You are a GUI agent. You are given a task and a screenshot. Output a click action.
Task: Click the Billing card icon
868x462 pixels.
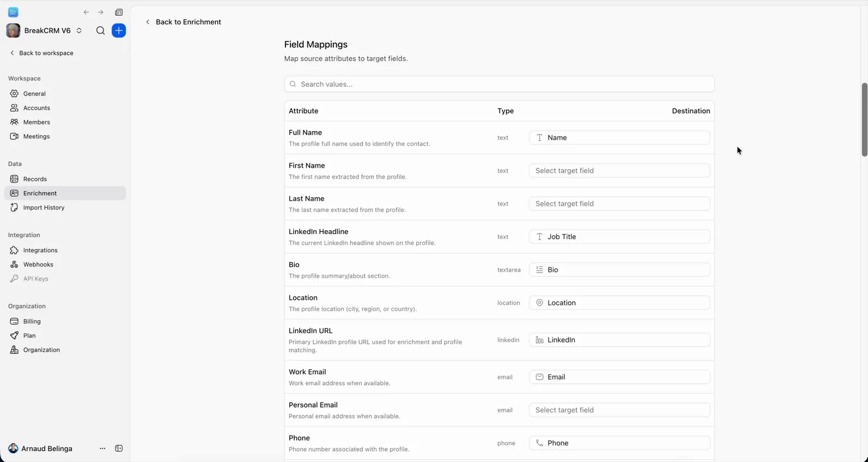pyautogui.click(x=14, y=321)
